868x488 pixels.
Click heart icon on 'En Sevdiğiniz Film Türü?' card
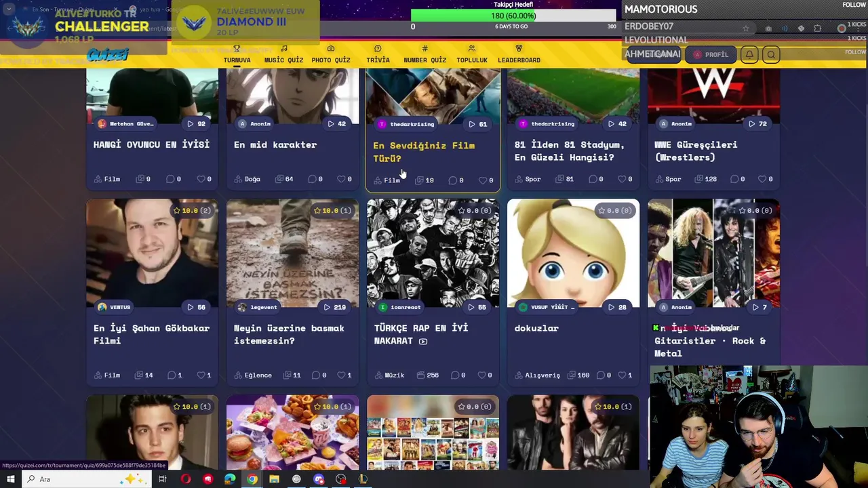tap(483, 180)
